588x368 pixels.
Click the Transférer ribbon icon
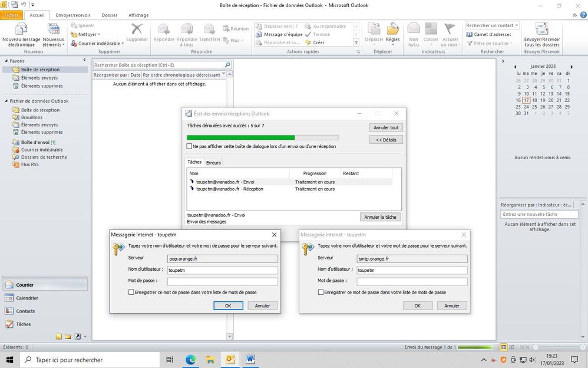[x=210, y=32]
